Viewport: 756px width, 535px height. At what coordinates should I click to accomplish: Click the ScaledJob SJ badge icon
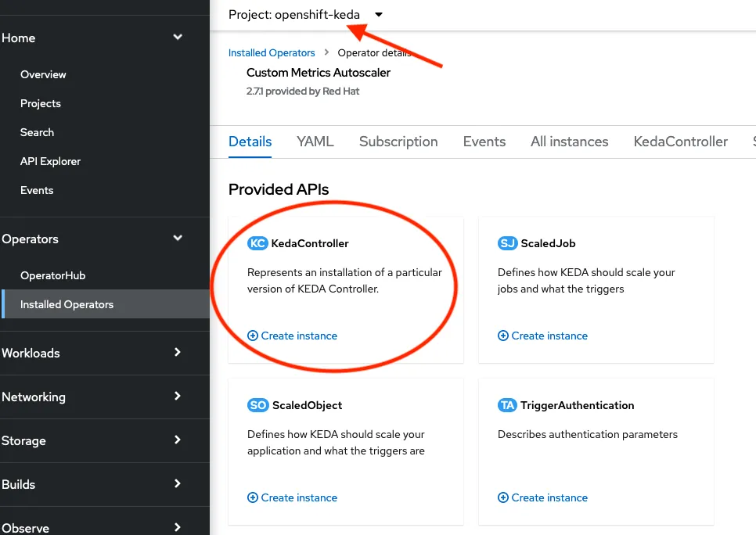point(509,243)
